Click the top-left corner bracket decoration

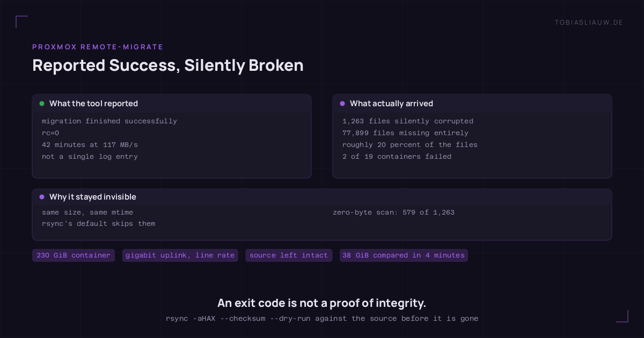coord(21,21)
